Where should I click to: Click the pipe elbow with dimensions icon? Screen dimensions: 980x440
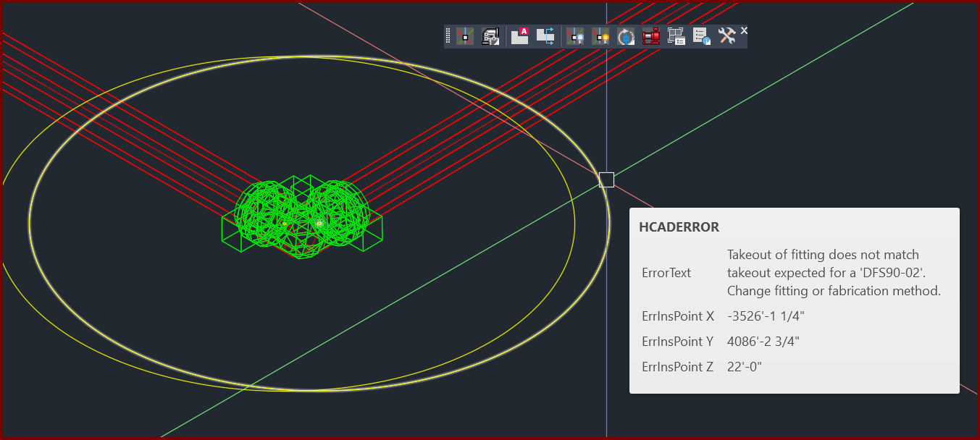[490, 36]
